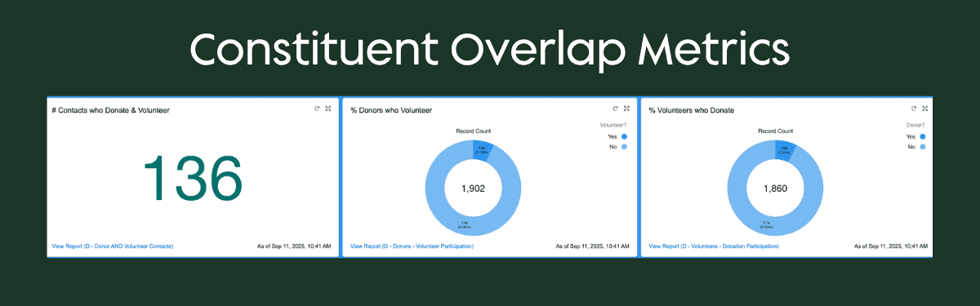Expand the Contacts who Donate & Volunteer widget

coord(327,109)
